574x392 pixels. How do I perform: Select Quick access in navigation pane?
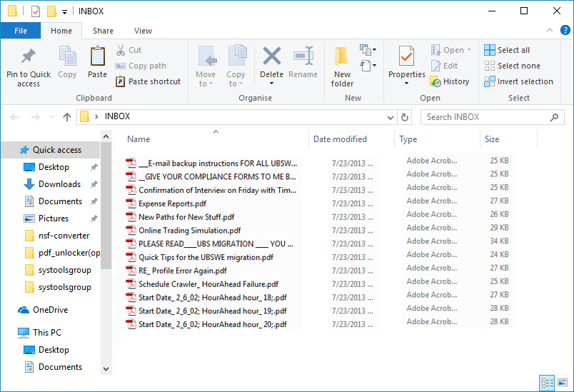pyautogui.click(x=51, y=150)
